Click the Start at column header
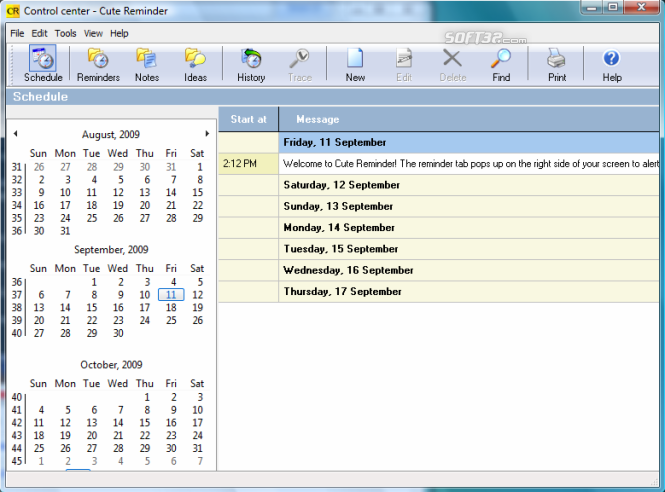Image resolution: width=665 pixels, height=492 pixels. coord(249,119)
